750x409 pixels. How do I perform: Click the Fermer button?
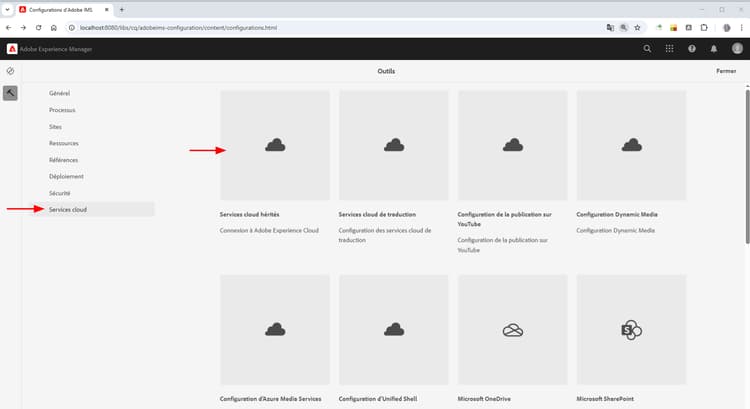point(726,71)
